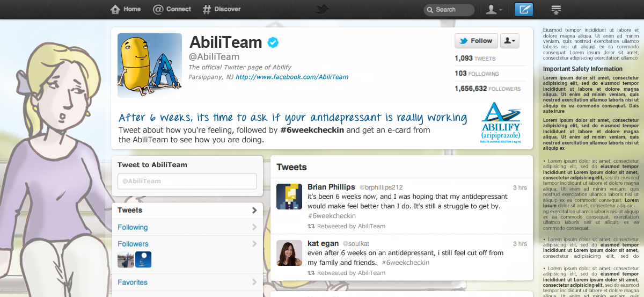
Task: Click the compose new tweet icon
Action: click(x=524, y=10)
